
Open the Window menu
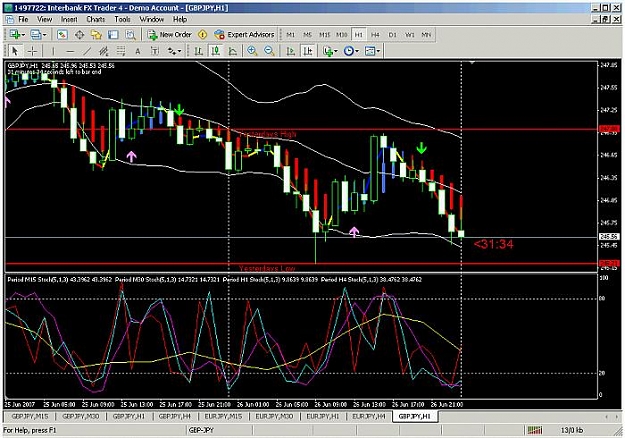point(151,19)
